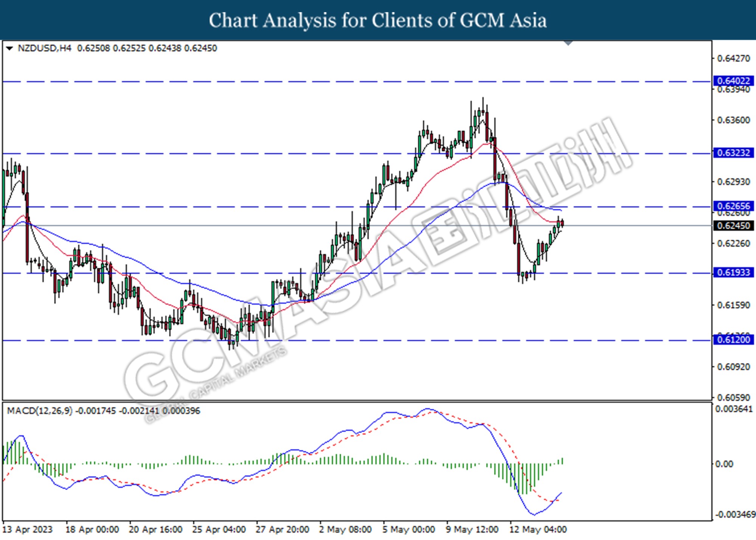Click the MACD zero level label 0.00
The height and width of the screenshot is (540, 756).
(724, 464)
